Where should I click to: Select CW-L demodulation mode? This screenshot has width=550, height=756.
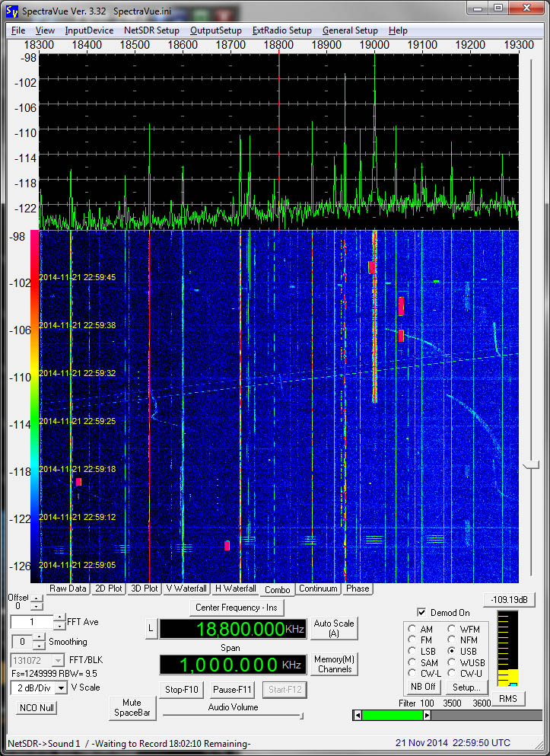pyautogui.click(x=412, y=673)
